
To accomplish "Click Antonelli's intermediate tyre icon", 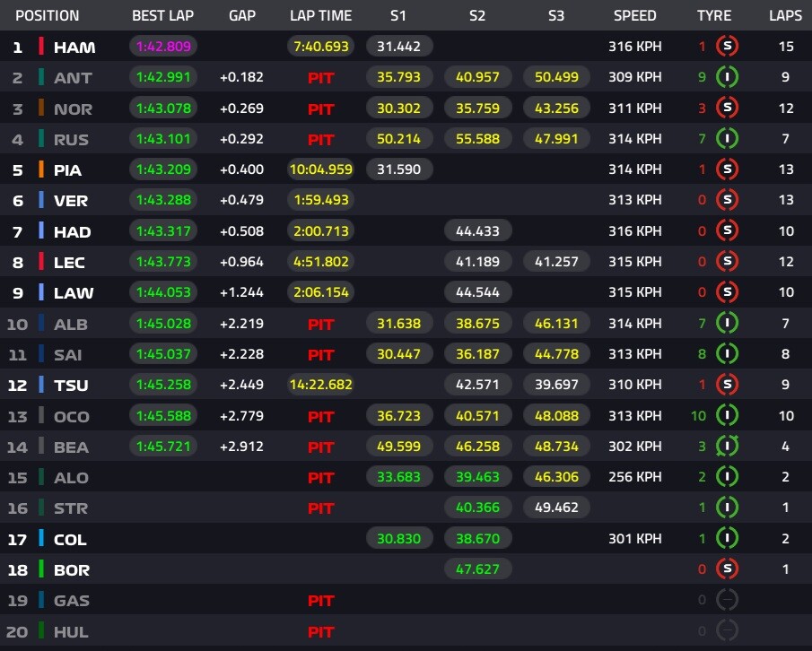I will (x=727, y=77).
